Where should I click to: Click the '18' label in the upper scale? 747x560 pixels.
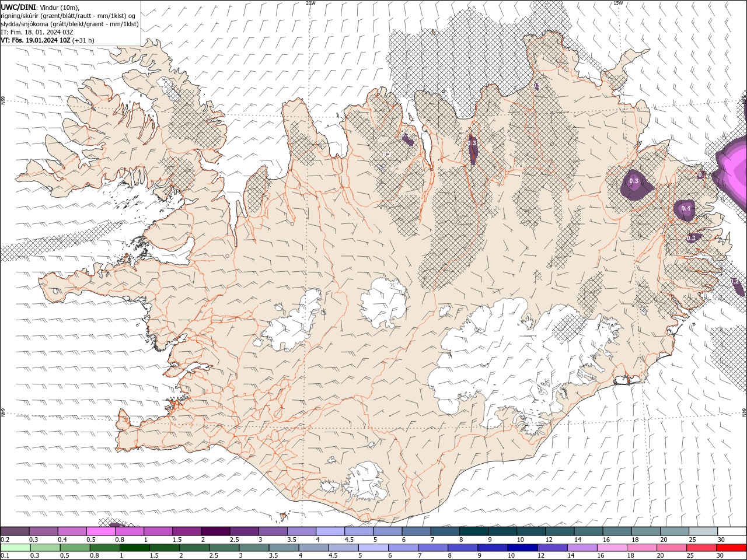635,540
